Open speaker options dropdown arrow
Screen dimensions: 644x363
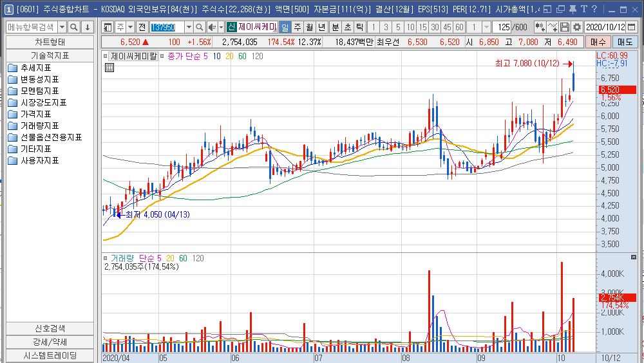tap(221, 28)
